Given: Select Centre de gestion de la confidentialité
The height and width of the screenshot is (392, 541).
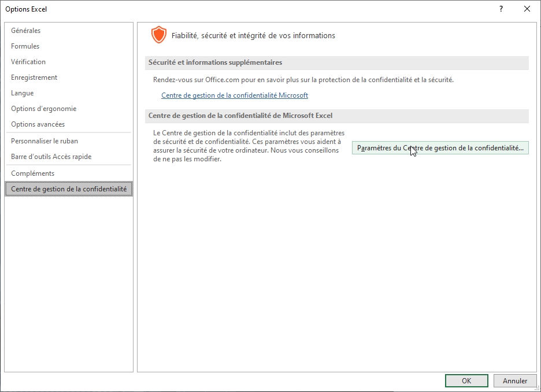Looking at the screenshot, I should coord(68,188).
